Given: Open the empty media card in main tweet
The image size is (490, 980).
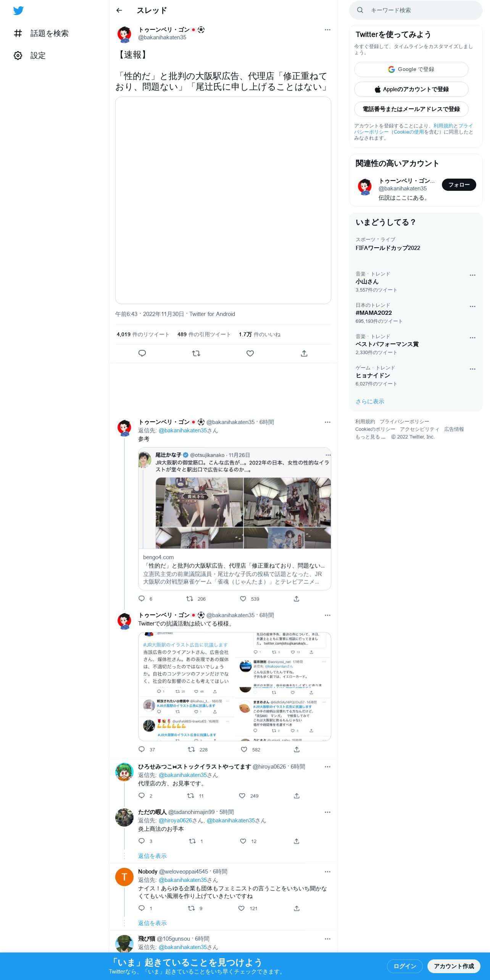Looking at the screenshot, I should click(223, 200).
